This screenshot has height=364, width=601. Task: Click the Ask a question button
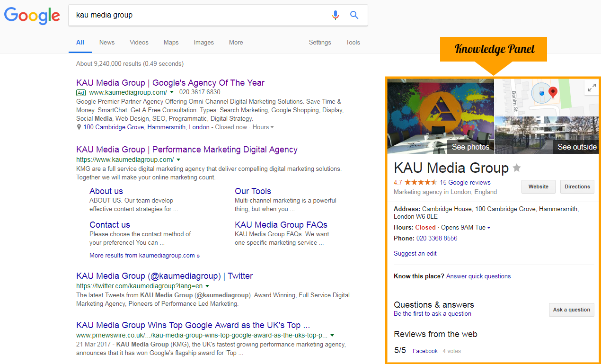click(572, 310)
